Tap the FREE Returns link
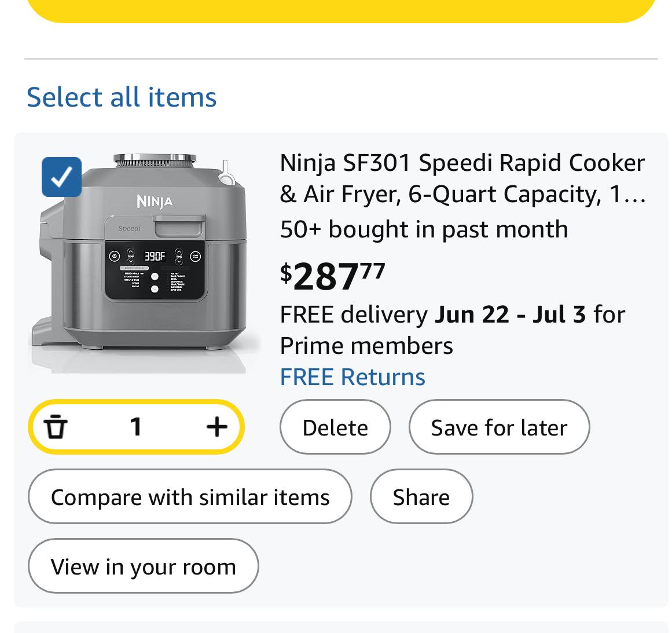 coord(352,377)
